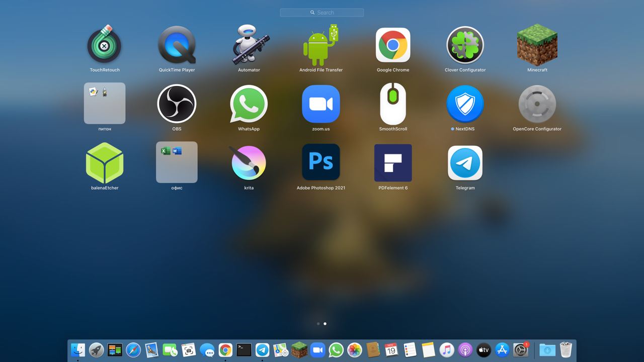644x362 pixels.
Task: Open the Downloads folder in the Dock
Action: pos(547,350)
